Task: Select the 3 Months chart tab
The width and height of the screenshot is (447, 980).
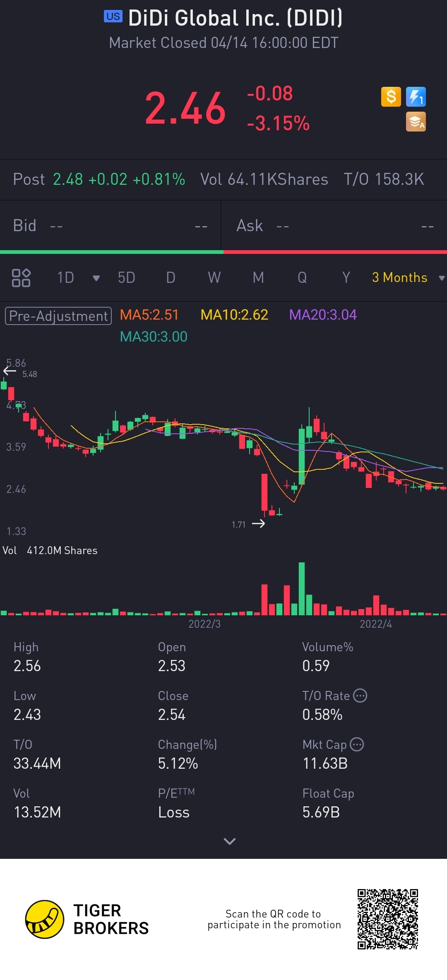Action: (399, 278)
